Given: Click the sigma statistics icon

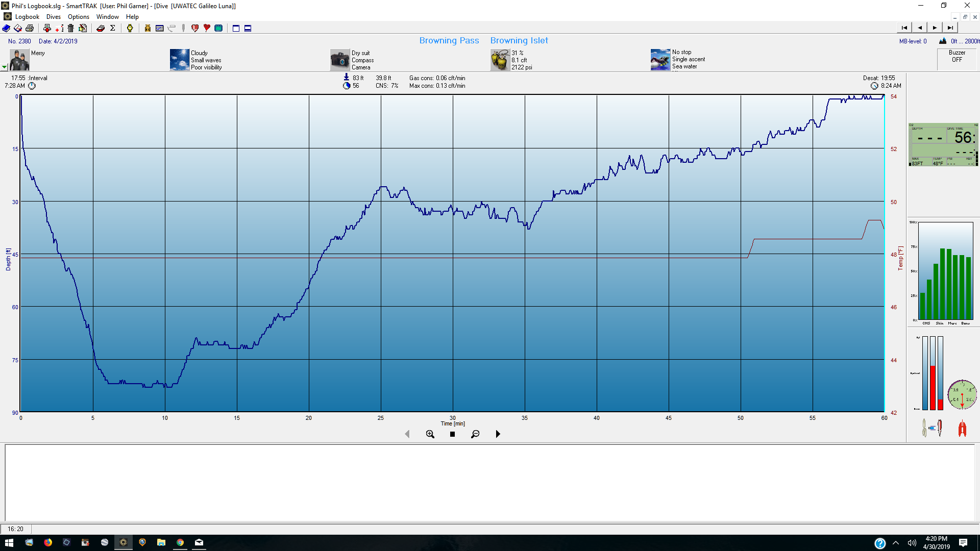Looking at the screenshot, I should (x=113, y=28).
